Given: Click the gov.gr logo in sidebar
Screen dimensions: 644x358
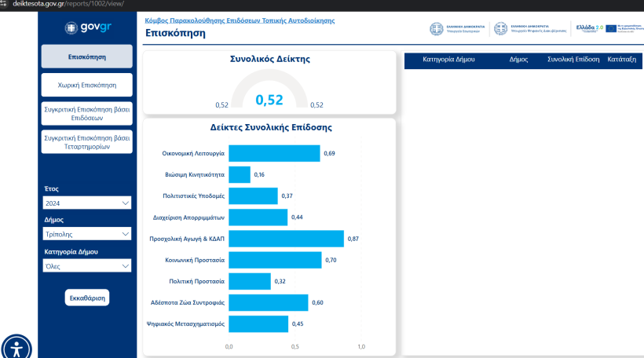Looking at the screenshot, I should (x=86, y=28).
